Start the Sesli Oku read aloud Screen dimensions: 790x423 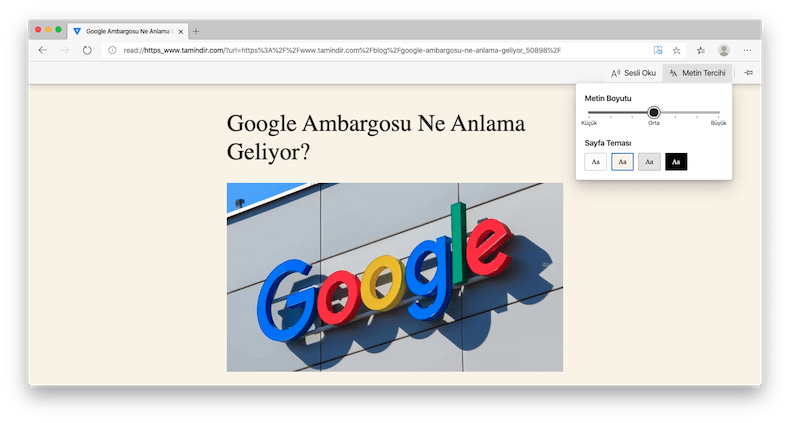[x=633, y=73]
